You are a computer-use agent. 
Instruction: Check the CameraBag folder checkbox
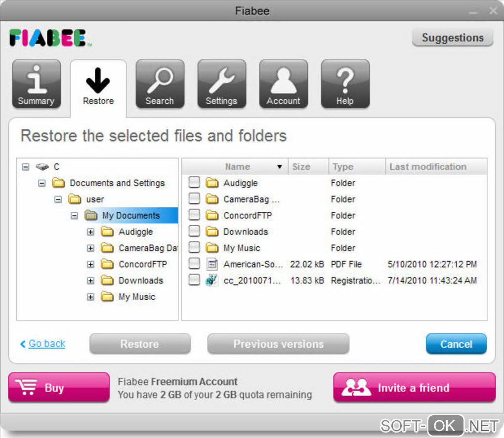click(194, 199)
